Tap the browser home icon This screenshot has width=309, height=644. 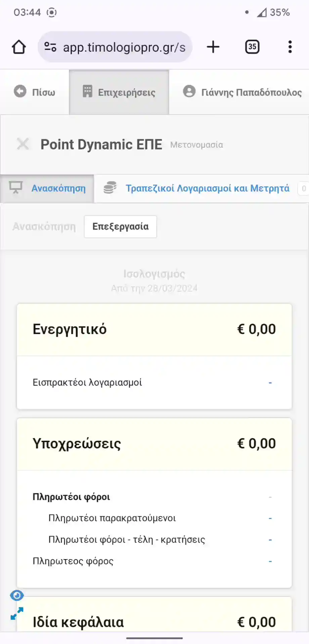[x=19, y=47]
